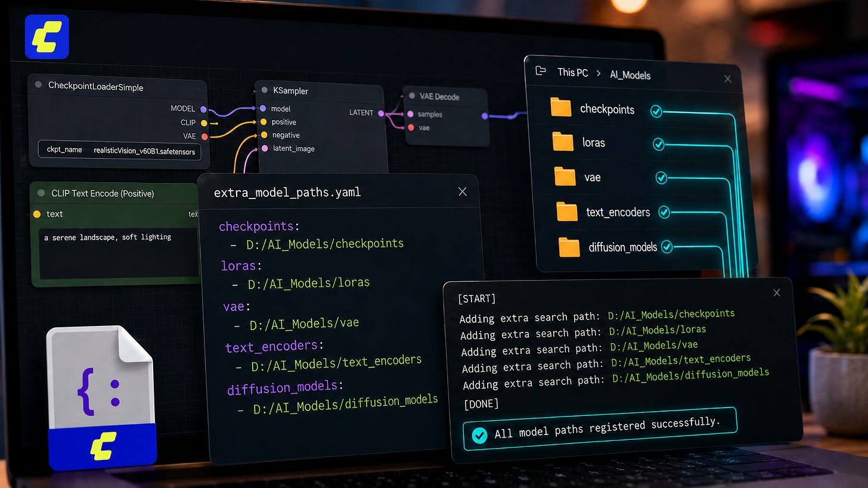The height and width of the screenshot is (488, 868).
Task: Toggle the checkmark beside loras folder
Action: (x=659, y=144)
